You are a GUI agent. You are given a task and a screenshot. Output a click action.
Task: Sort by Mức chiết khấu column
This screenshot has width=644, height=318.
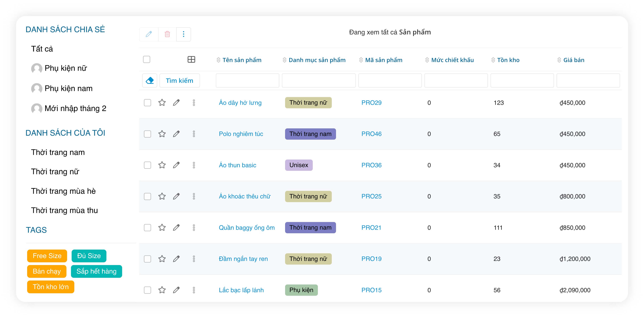[x=449, y=60]
